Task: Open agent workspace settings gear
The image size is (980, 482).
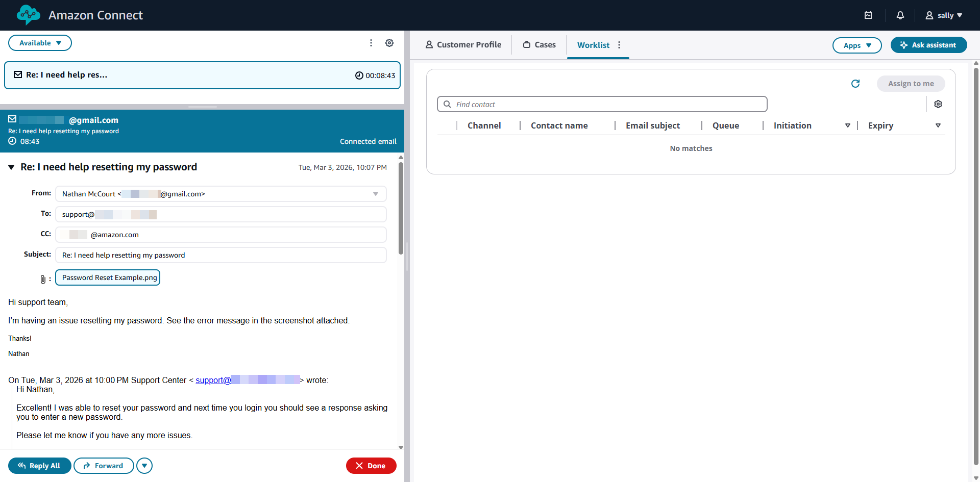Action: coord(389,43)
